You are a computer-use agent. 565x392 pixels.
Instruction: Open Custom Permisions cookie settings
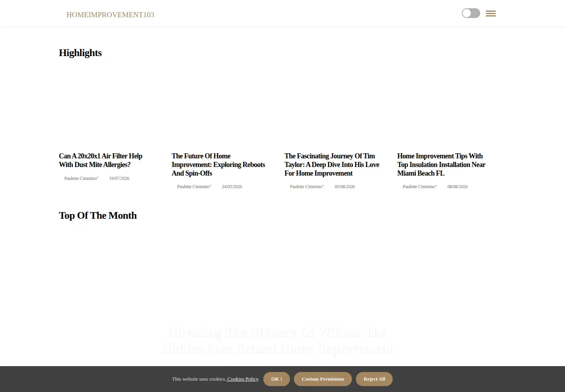click(323, 379)
